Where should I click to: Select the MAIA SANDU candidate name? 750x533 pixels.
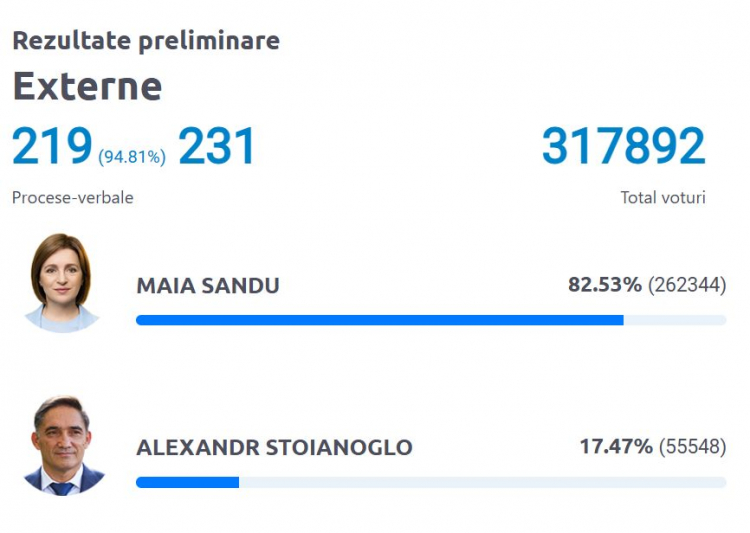pos(208,286)
